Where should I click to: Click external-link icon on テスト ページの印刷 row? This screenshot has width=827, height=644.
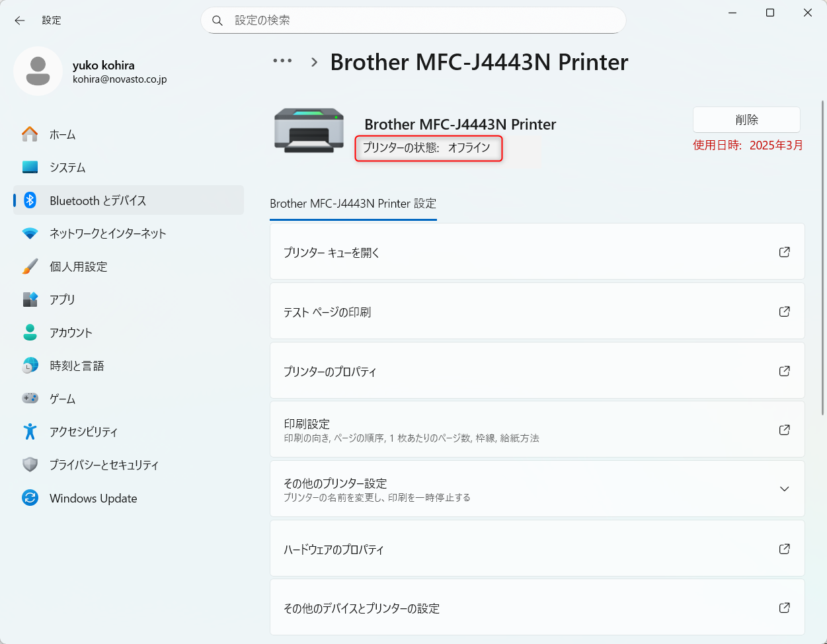coord(785,311)
